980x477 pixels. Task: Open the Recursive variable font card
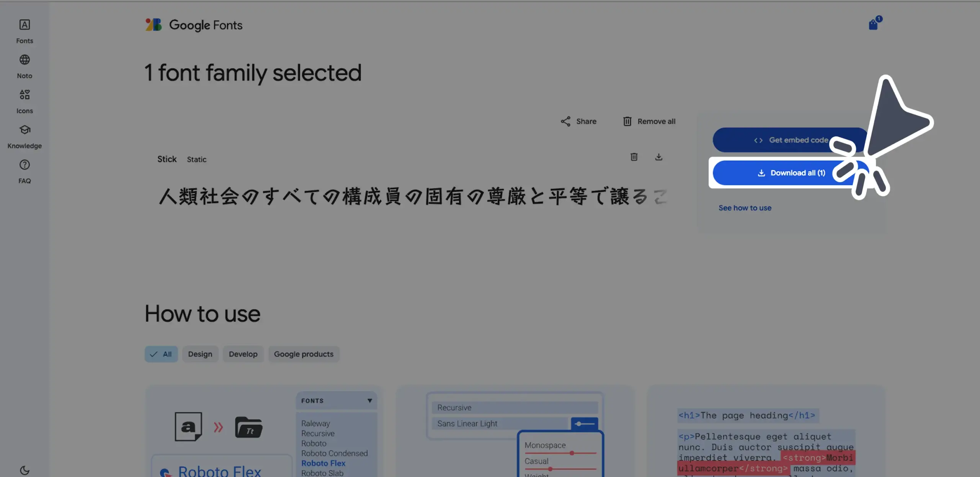point(514,431)
